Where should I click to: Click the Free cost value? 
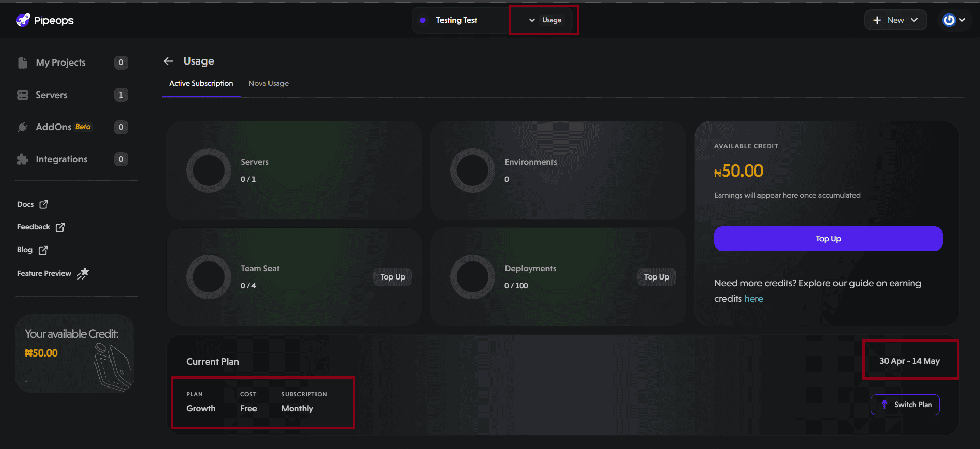point(248,409)
